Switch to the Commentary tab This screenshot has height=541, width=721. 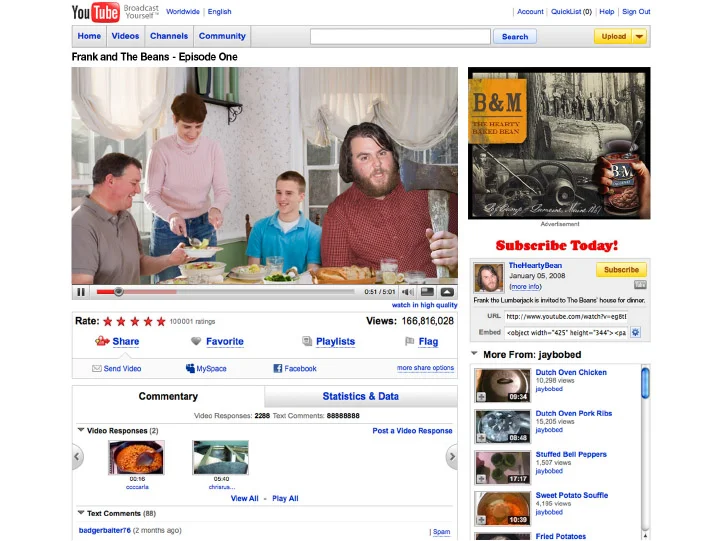(x=168, y=396)
